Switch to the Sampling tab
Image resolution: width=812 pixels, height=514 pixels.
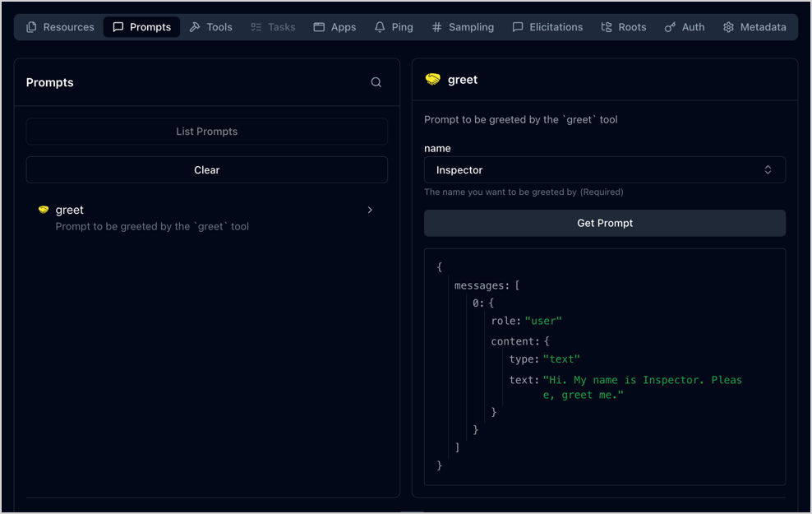pyautogui.click(x=463, y=27)
